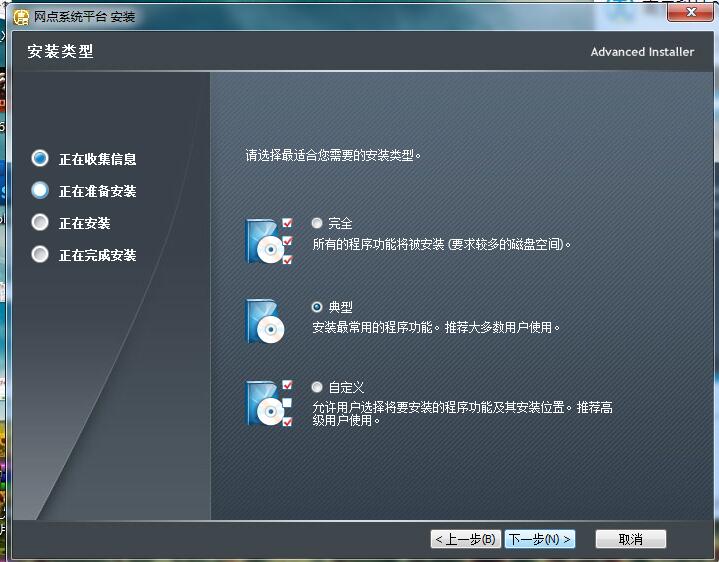Click the 完全 description about disk space

442,243
